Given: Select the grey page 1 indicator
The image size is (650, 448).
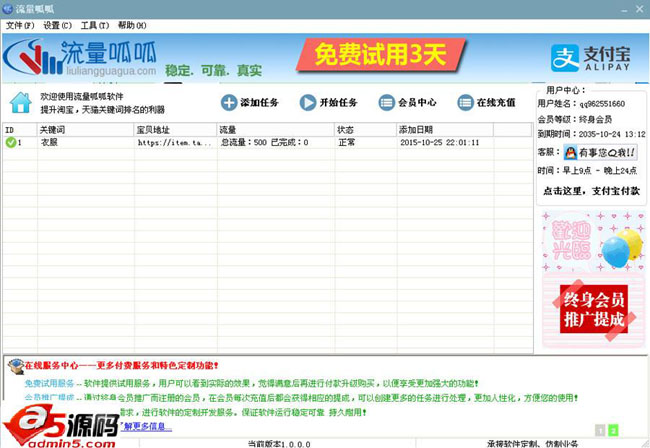Looking at the screenshot, I should point(600,430).
